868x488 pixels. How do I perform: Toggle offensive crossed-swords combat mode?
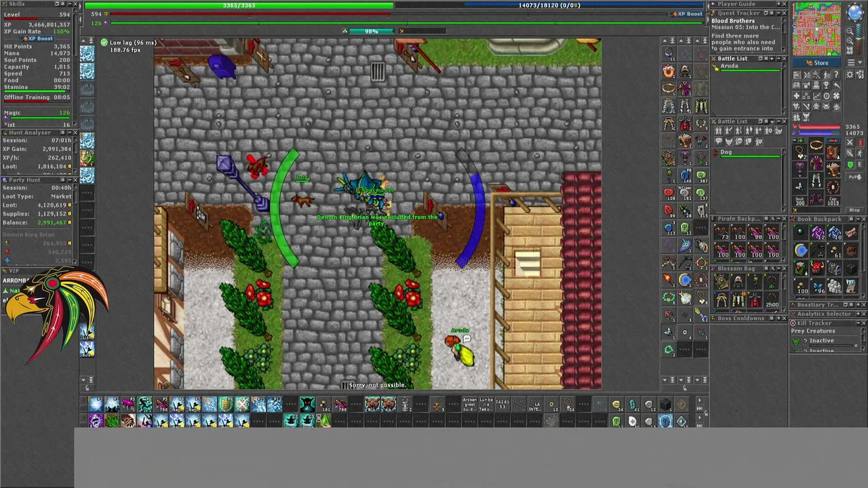pos(850,142)
